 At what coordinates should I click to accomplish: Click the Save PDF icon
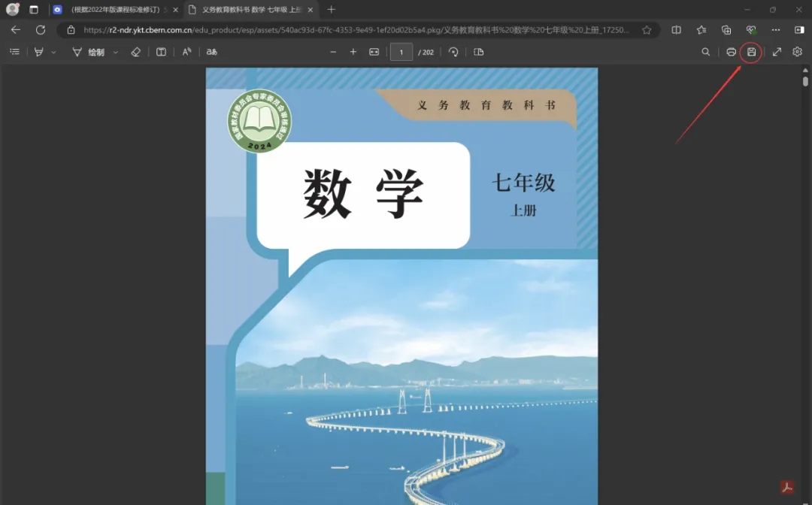coord(751,52)
